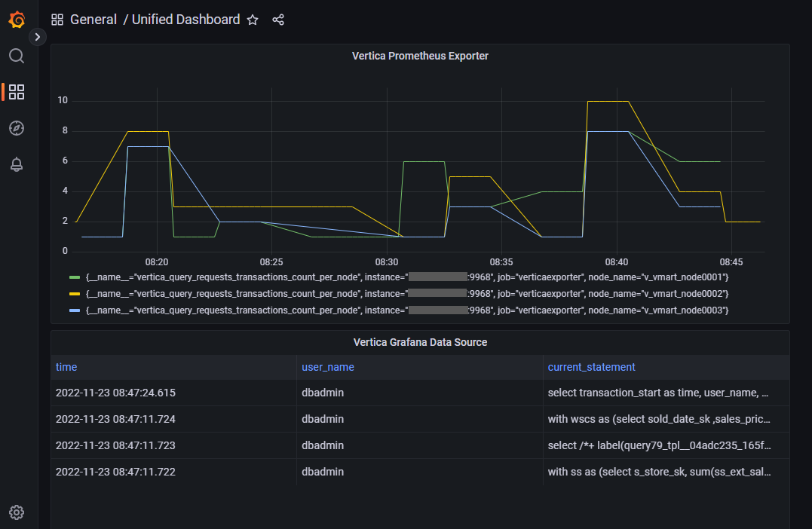Toggle green v_vmart_node0001 legend color swatch
The image size is (812, 529).
tap(75, 277)
